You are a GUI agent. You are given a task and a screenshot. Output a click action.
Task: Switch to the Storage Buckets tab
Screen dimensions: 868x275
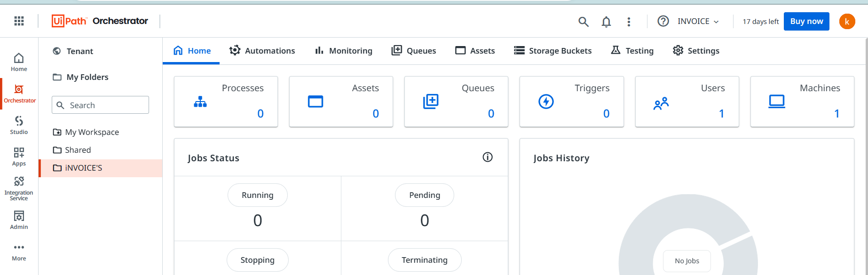552,51
